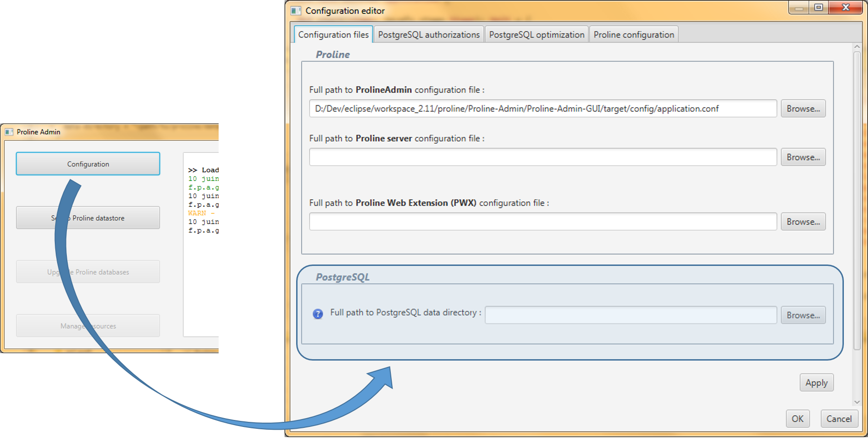868x439 pixels.
Task: Click the blue help icon beside PostgreSQL data directory
Action: point(317,314)
